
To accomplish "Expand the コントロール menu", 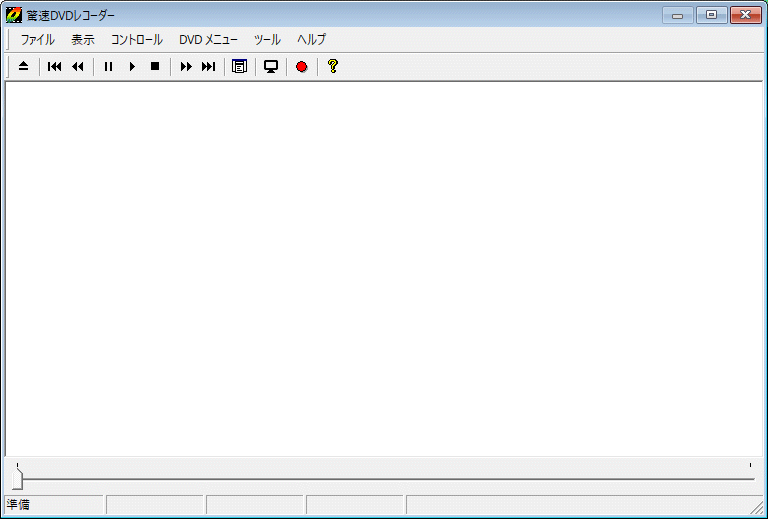I will (137, 40).
